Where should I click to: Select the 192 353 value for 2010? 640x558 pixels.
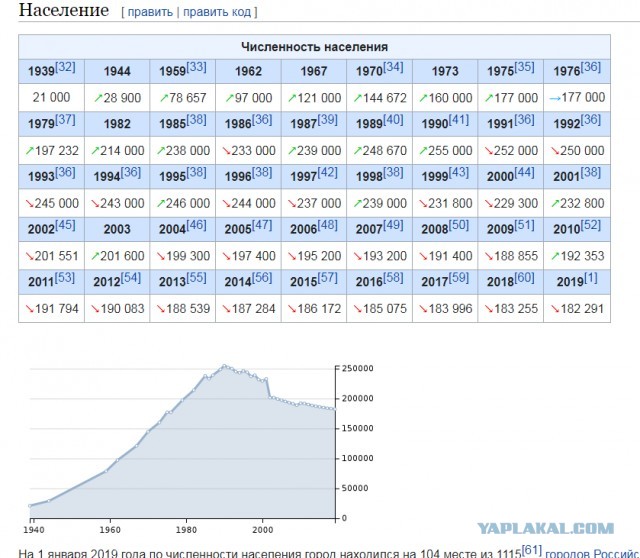tap(582, 256)
